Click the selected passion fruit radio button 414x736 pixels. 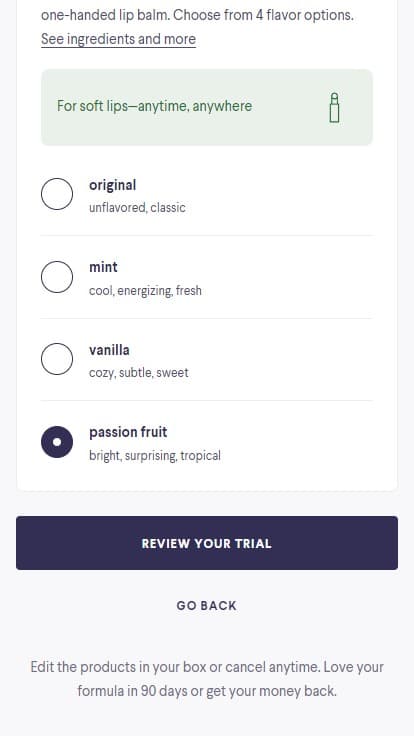[57, 442]
